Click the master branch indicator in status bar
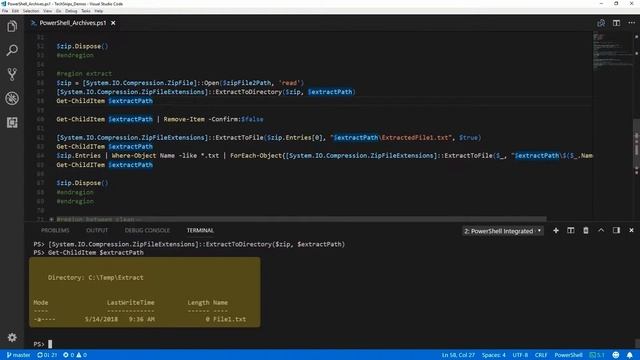Image resolution: width=640 pixels, height=360 pixels. coord(18,355)
